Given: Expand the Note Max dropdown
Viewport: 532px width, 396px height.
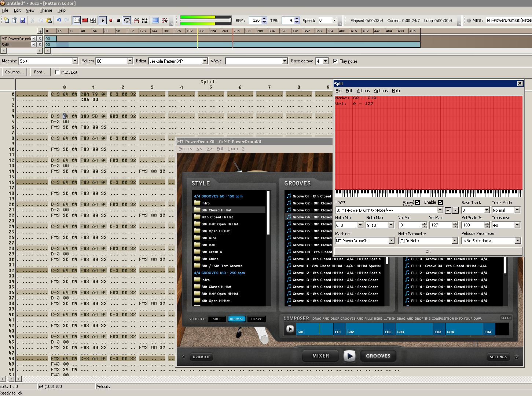Looking at the screenshot, I should [x=391, y=225].
